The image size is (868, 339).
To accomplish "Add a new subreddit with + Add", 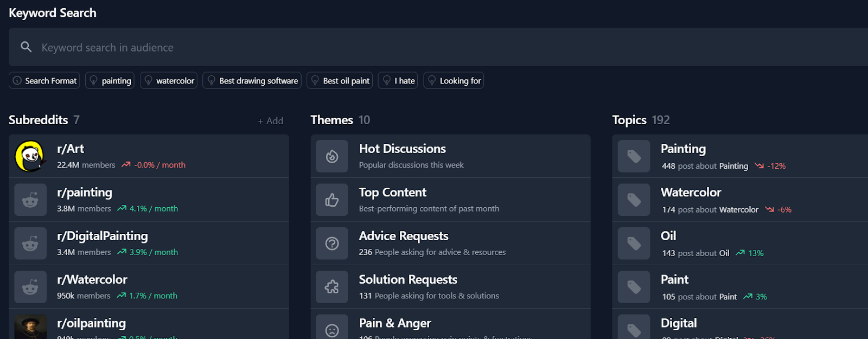I will [271, 121].
